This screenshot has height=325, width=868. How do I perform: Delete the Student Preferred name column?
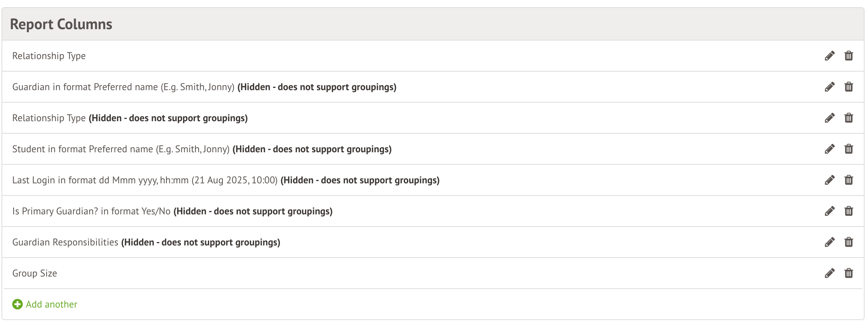[x=849, y=149]
